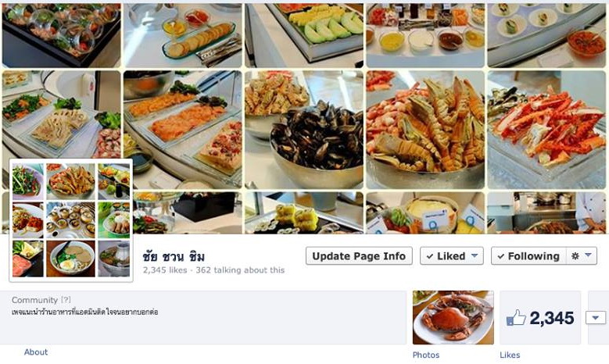
Task: Open the gear settings icon beside Following
Action: (x=575, y=256)
